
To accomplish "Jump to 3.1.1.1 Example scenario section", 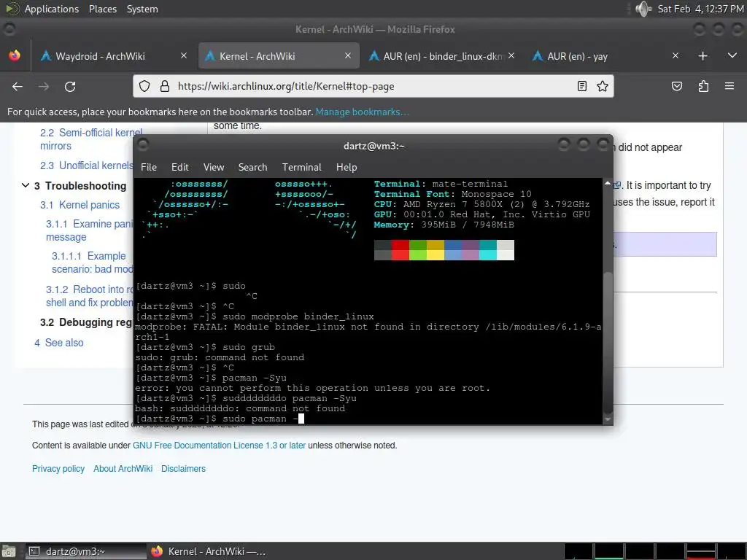I will (93, 262).
